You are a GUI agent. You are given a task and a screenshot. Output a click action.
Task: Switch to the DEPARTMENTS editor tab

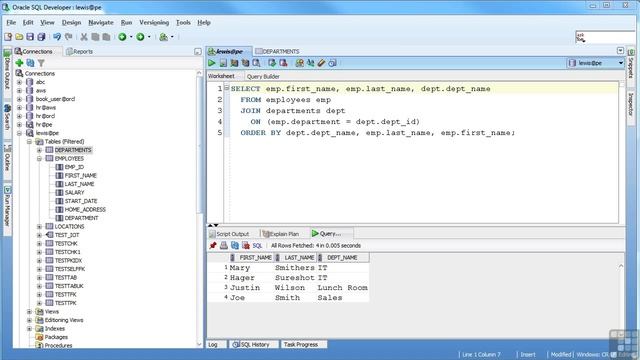click(x=278, y=51)
